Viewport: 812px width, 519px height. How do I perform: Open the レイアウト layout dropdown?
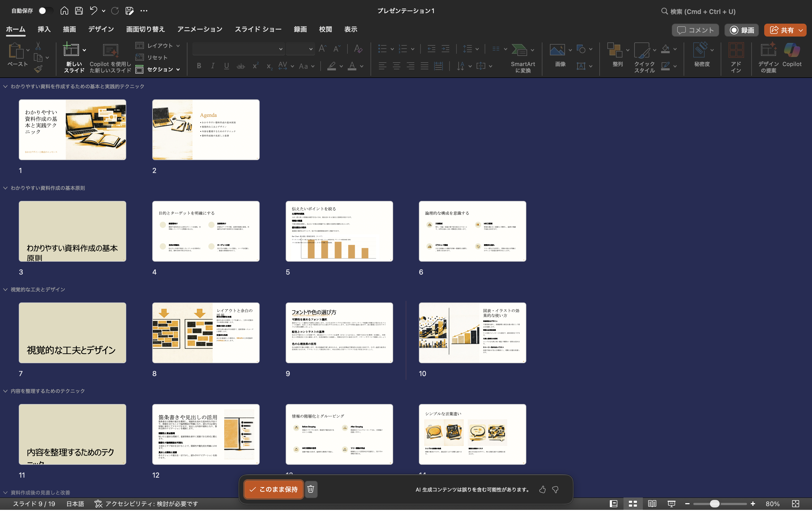160,46
